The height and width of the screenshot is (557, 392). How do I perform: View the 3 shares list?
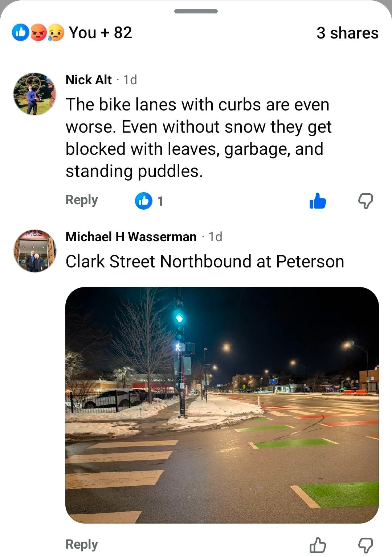point(347,33)
